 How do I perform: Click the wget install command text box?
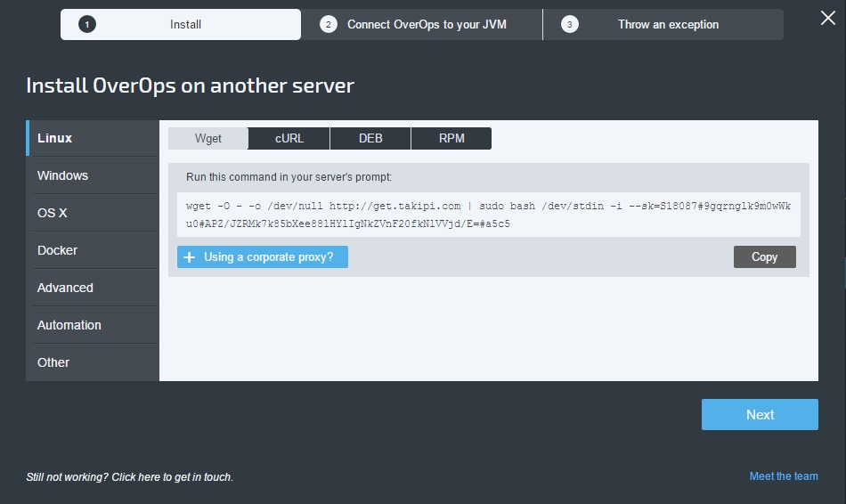pyautogui.click(x=489, y=215)
